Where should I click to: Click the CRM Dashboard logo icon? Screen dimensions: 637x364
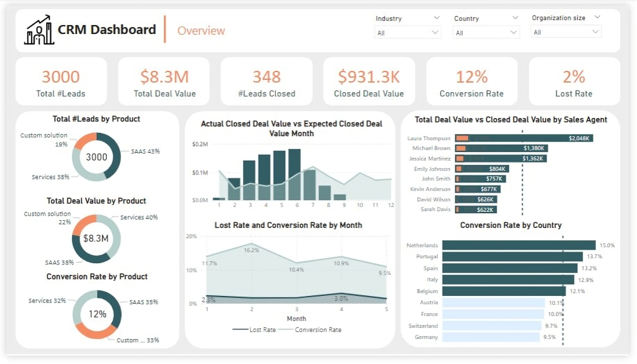(39, 30)
